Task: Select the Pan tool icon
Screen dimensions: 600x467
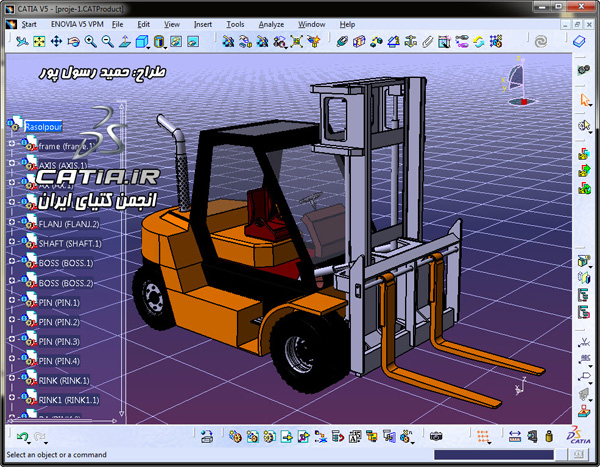Action: (x=56, y=41)
